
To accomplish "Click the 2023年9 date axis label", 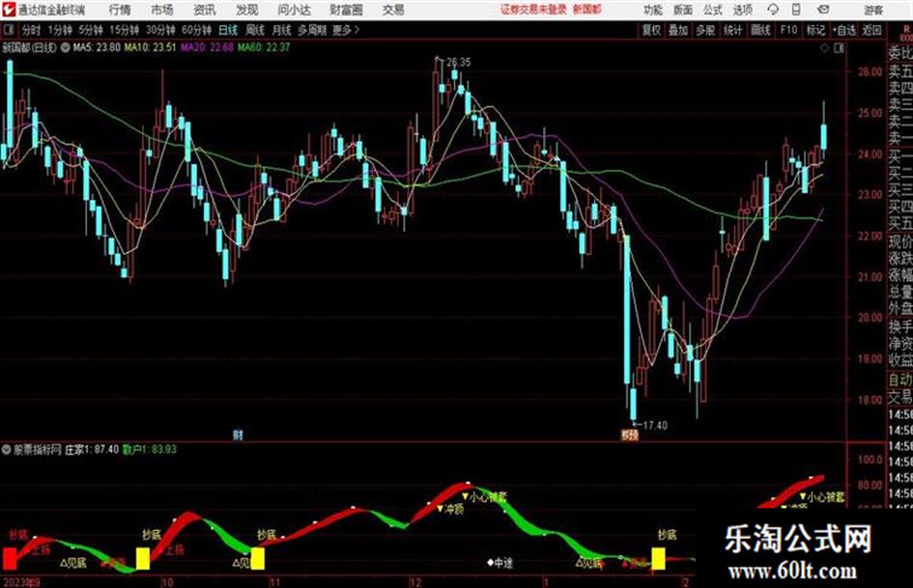I will [x=21, y=581].
